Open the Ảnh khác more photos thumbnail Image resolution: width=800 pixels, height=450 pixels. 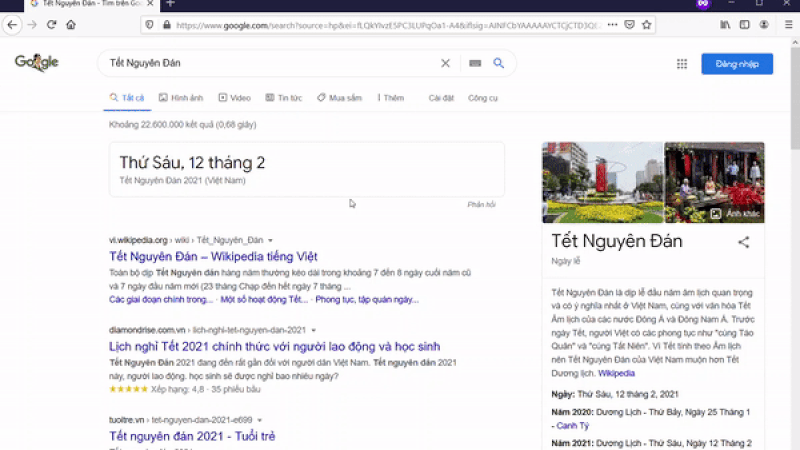point(714,183)
